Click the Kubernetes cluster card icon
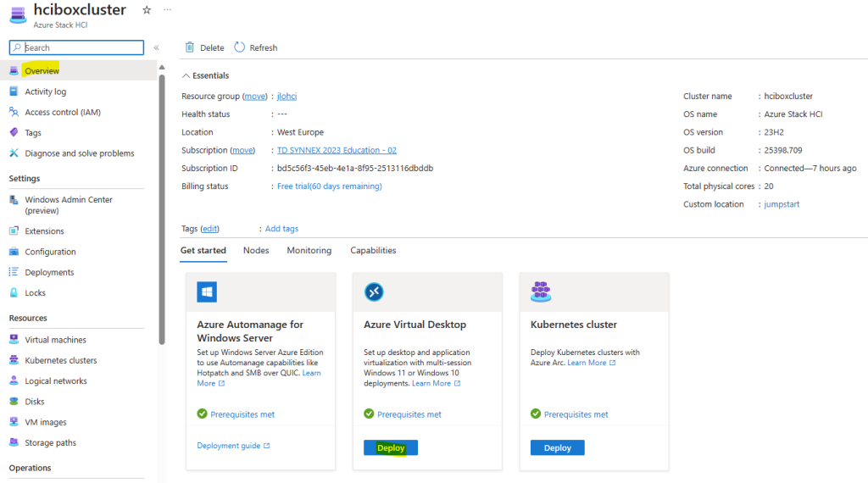Screen dimensions: 868x483 tap(541, 291)
